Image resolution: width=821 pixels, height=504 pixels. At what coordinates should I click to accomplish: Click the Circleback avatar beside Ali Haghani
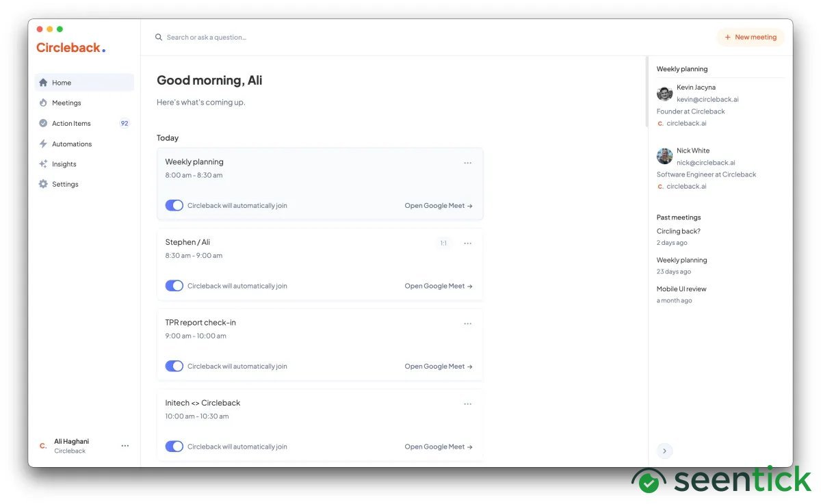coord(43,446)
